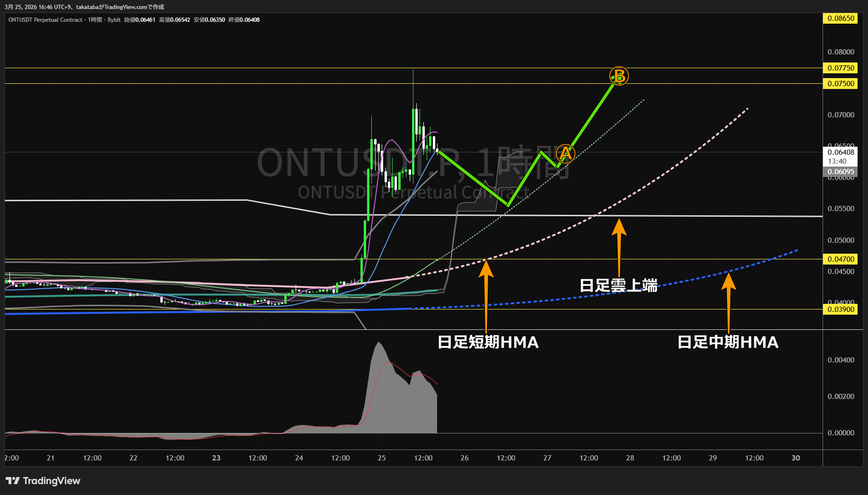This screenshot has height=495, width=868.
Task: Click the 0.00200 indicator scale value
Action: [841, 397]
